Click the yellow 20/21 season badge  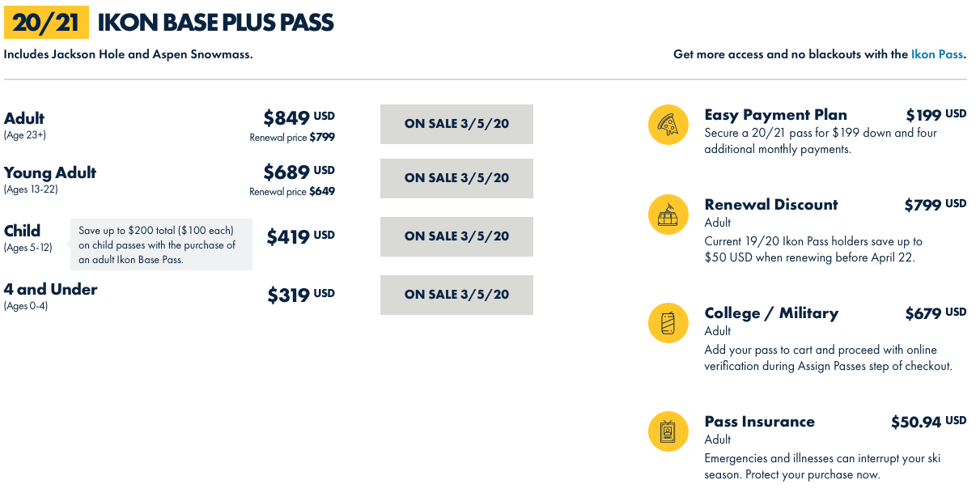point(46,23)
